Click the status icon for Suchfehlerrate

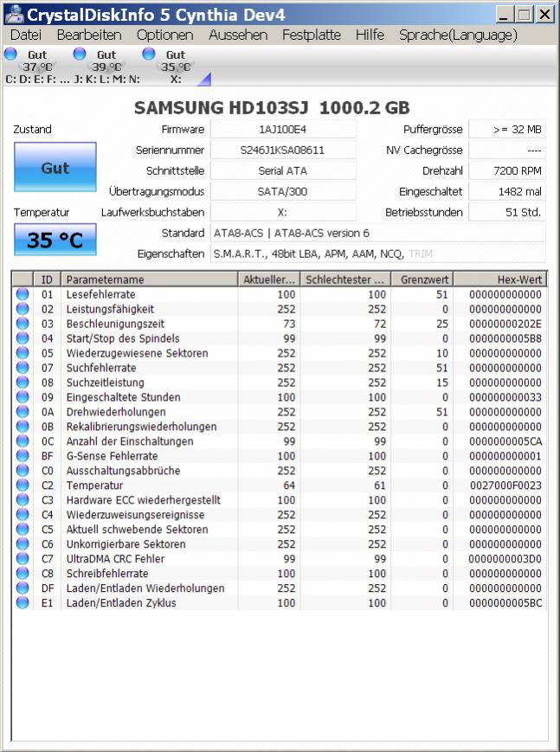coord(23,368)
